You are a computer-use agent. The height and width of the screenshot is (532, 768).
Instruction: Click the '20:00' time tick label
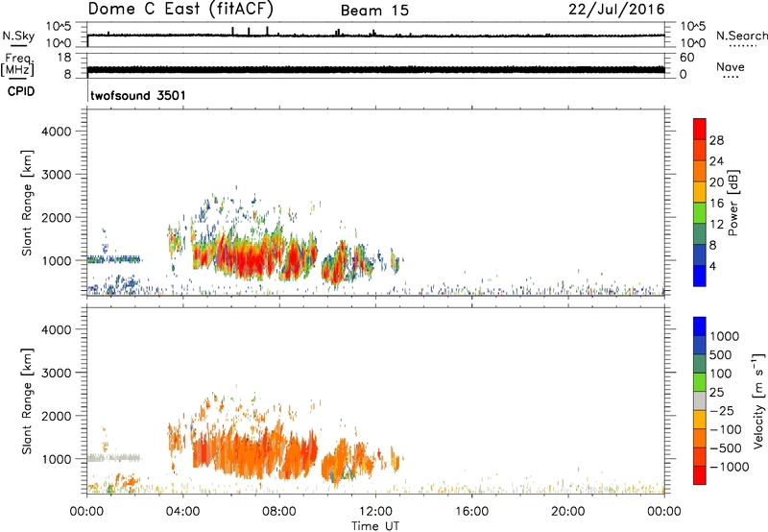(568, 512)
